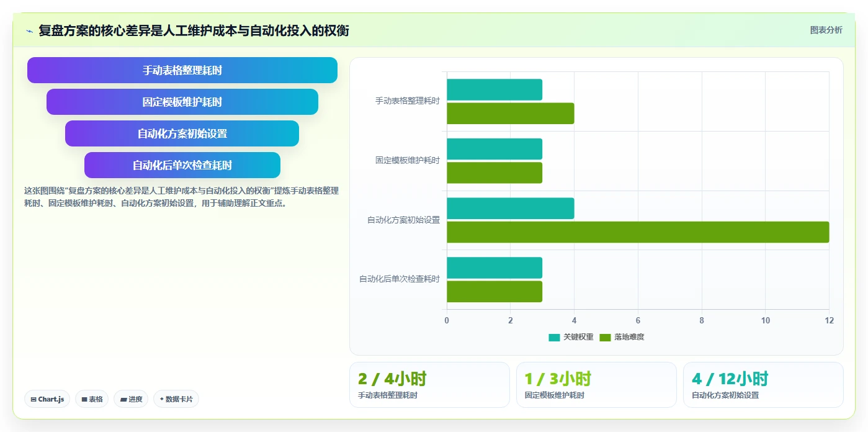868x432 pixels.
Task: Toggle the 关键权重 legend swatch
Action: [554, 337]
